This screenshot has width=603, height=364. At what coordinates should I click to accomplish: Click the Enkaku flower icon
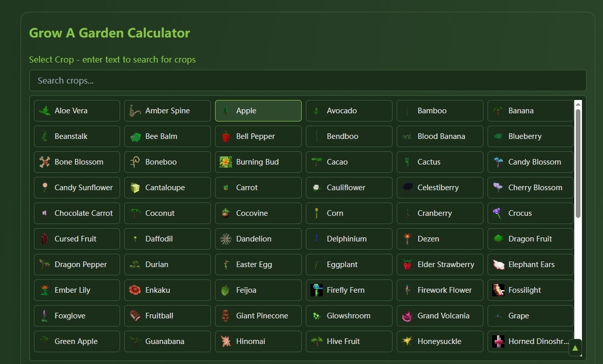point(135,290)
